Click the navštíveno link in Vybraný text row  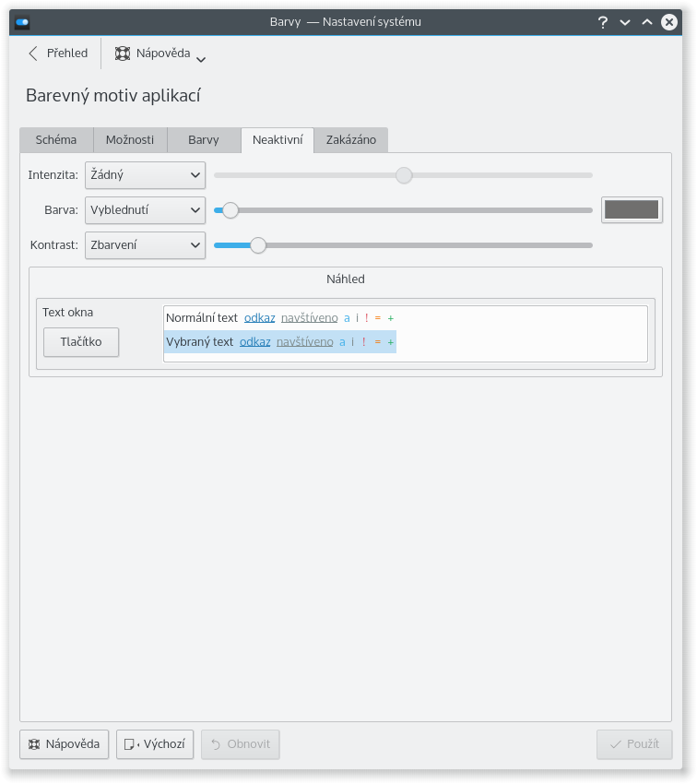(x=305, y=342)
